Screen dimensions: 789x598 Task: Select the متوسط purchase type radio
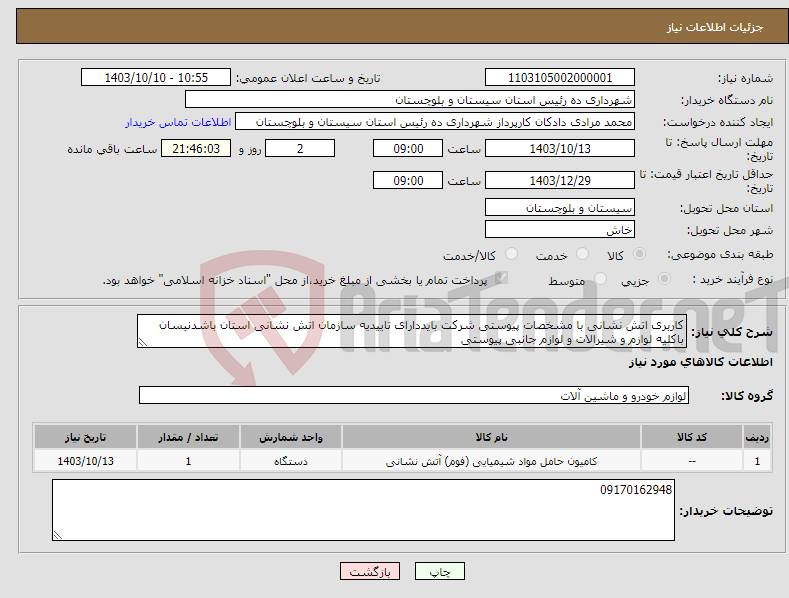point(600,279)
